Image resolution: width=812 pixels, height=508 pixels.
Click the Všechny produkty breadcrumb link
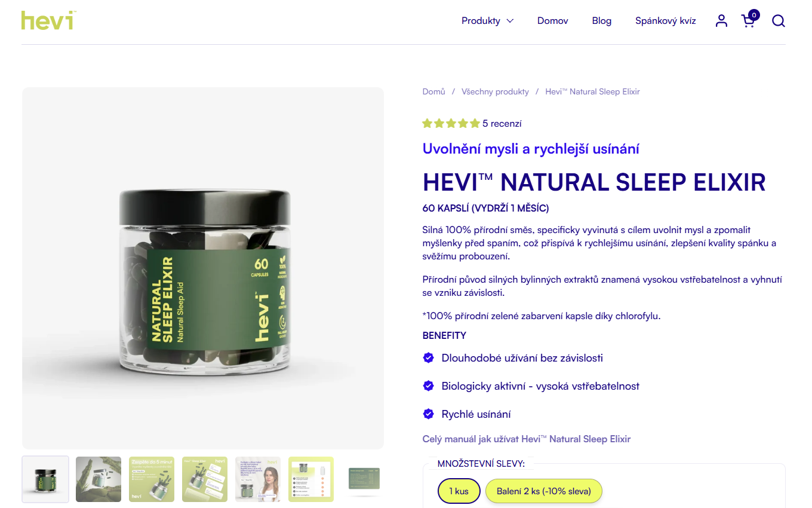coord(495,92)
